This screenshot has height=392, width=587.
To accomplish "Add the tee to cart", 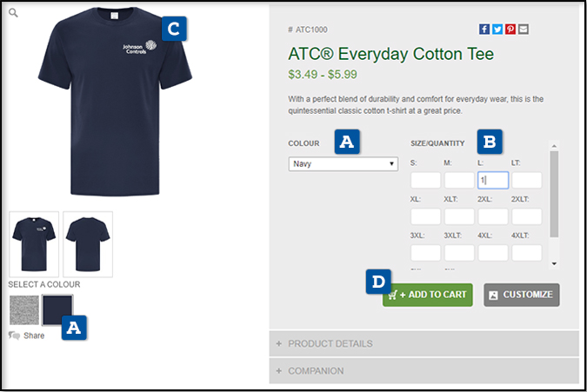I will pos(428,295).
